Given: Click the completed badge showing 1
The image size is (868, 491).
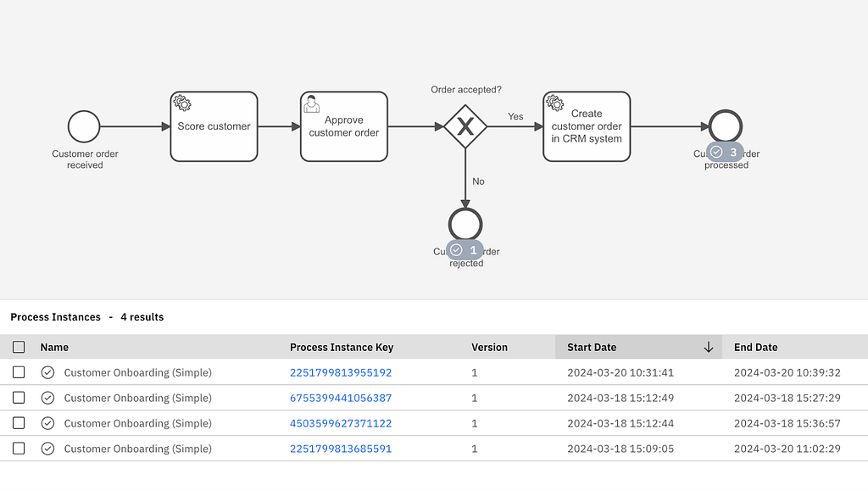Looking at the screenshot, I should (465, 250).
